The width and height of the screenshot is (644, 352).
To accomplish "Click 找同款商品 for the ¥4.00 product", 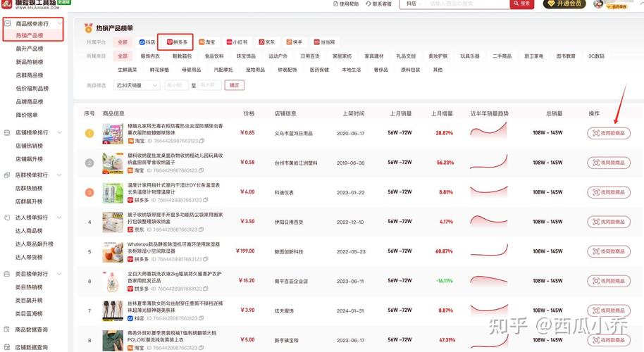I will (x=609, y=192).
